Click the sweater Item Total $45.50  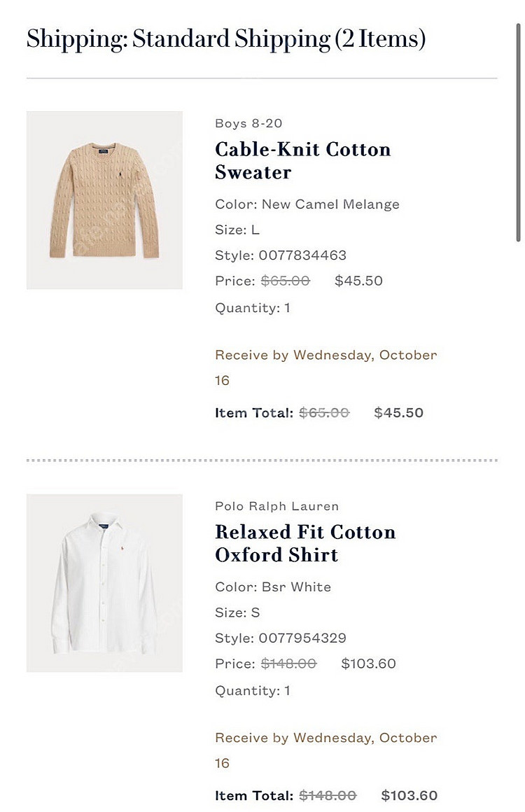(399, 413)
